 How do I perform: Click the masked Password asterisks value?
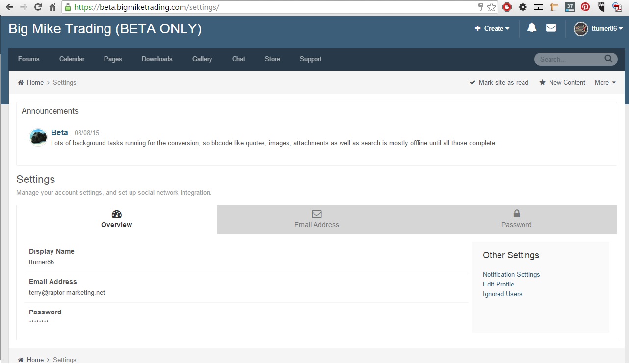coord(39,322)
